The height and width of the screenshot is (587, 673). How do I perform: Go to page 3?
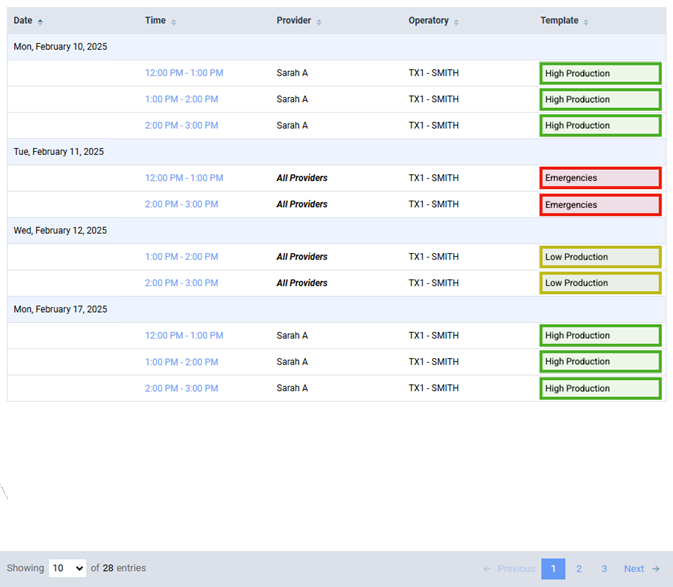[x=604, y=569]
